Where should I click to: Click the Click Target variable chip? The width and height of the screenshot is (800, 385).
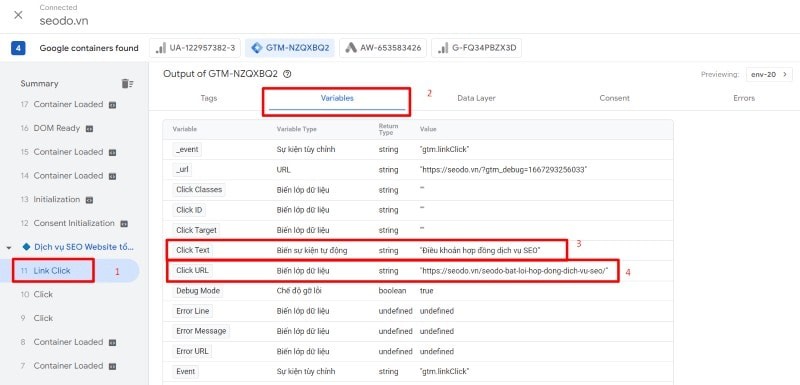click(196, 230)
